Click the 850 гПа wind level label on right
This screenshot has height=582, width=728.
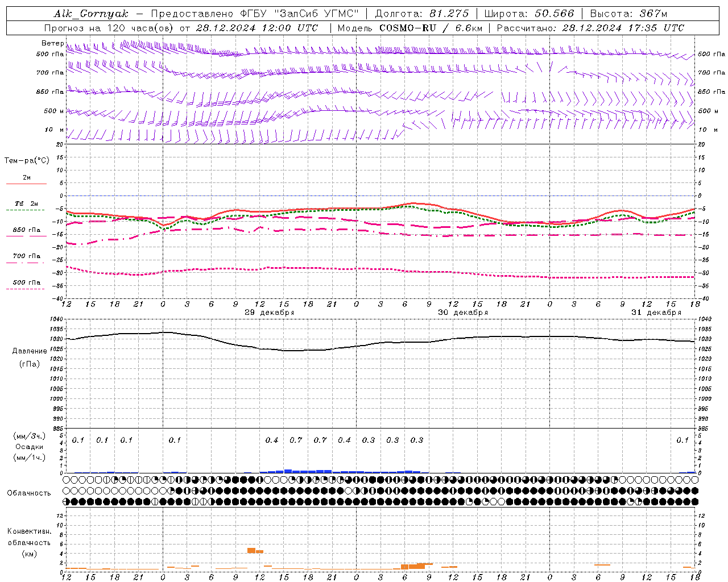(x=712, y=92)
